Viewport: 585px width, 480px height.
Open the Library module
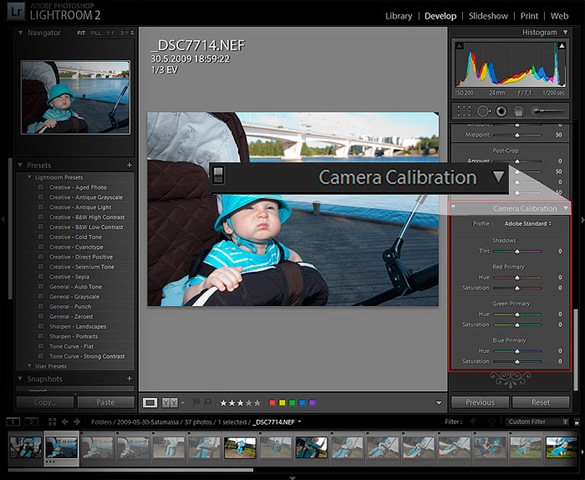(398, 16)
